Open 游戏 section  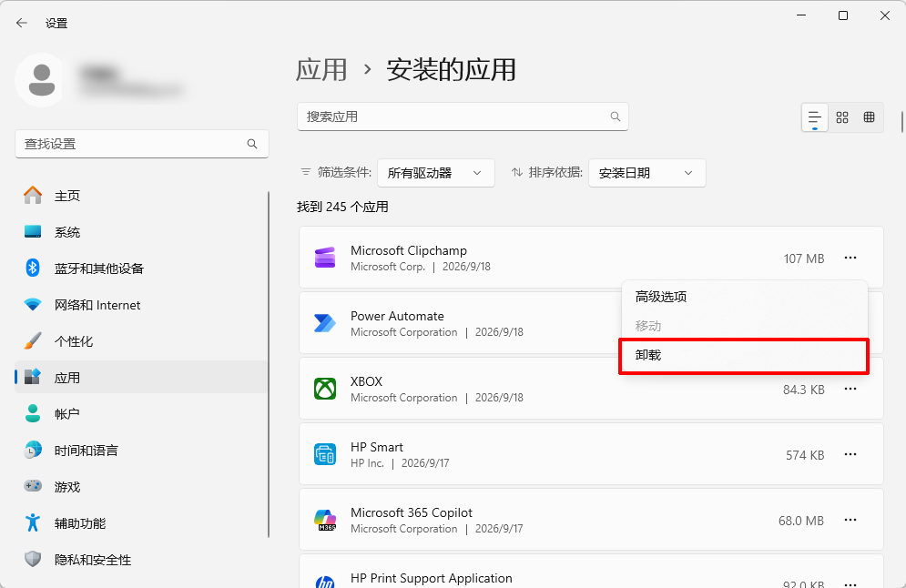(141, 487)
